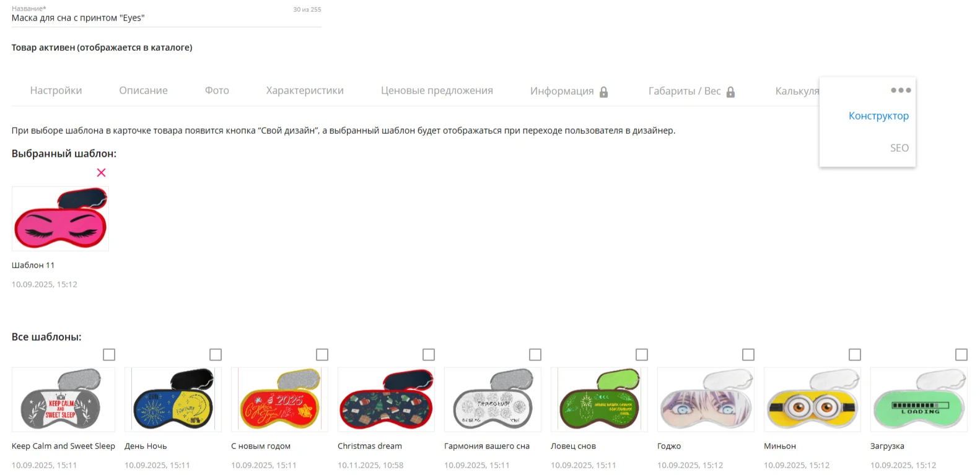Viewport: 980px width, 475px height.
Task: Open the Ценовые предложения tab
Action: point(437,90)
